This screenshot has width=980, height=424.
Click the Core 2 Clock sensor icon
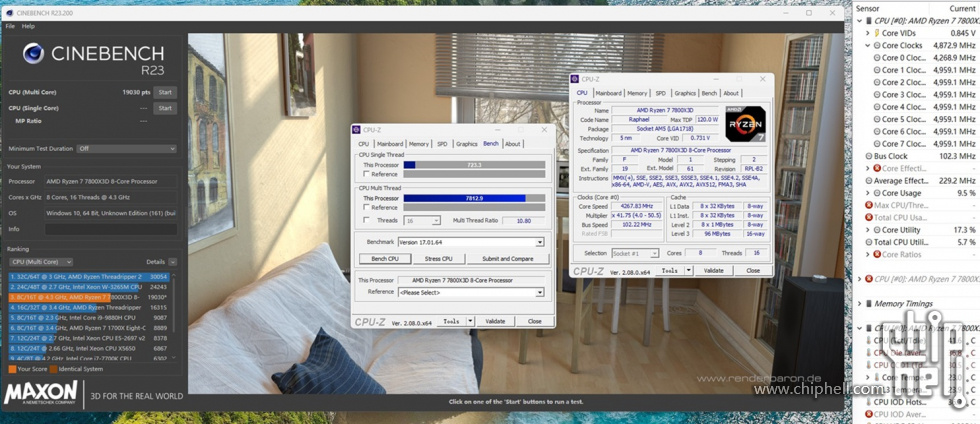coord(876,83)
